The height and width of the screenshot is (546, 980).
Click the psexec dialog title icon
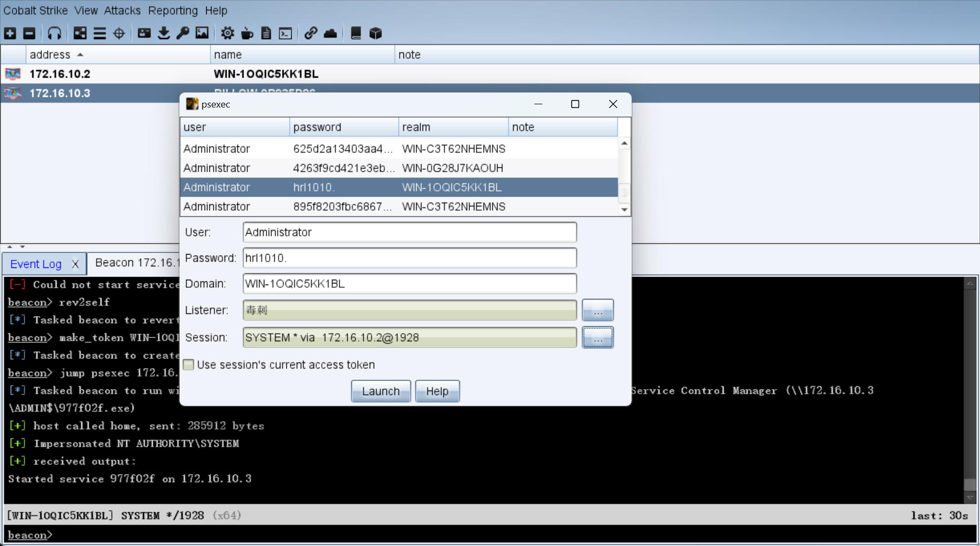pyautogui.click(x=192, y=104)
